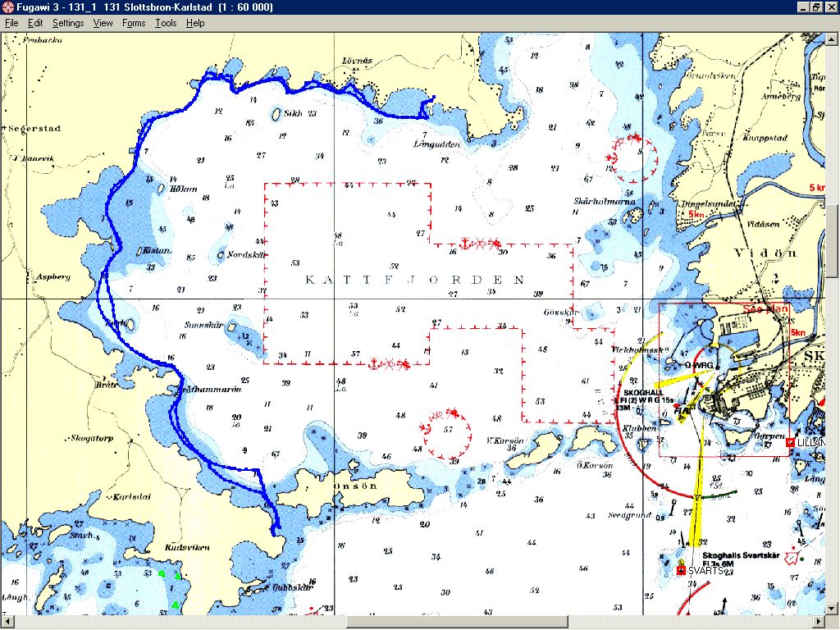Click the Gubbskär label
The height and width of the screenshot is (630, 840).
click(291, 587)
